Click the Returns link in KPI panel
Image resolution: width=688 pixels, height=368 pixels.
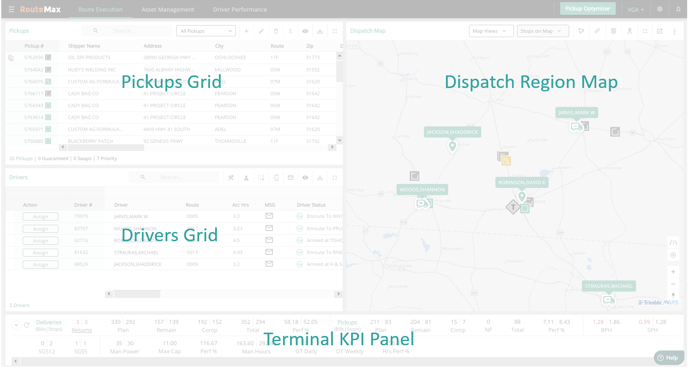click(82, 330)
